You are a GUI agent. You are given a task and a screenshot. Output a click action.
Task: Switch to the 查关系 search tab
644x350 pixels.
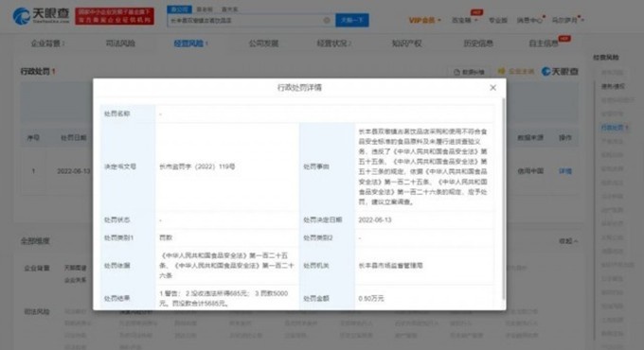pyautogui.click(x=229, y=9)
